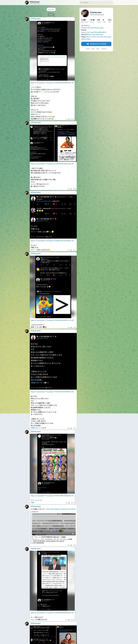The height and width of the screenshot is (644, 138).
Task: Click the search magnifier icon in header
Action: (81, 2)
